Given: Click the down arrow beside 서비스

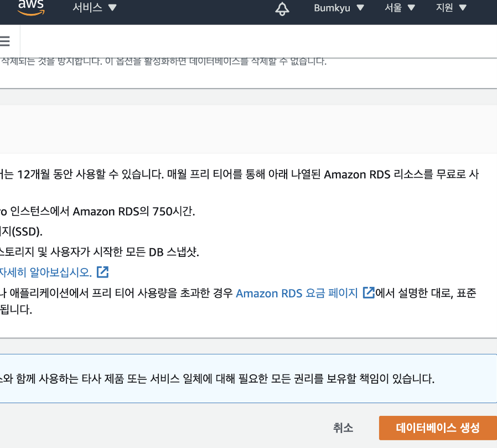Looking at the screenshot, I should 112,8.
